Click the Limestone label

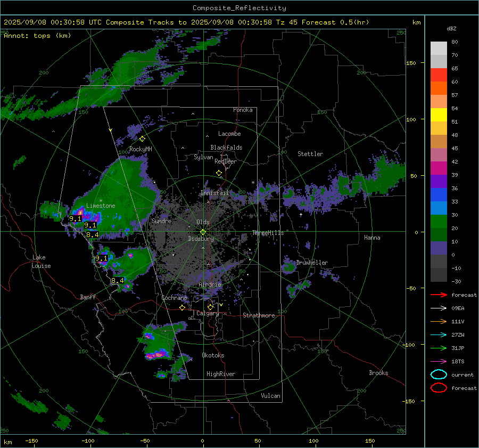point(101,206)
